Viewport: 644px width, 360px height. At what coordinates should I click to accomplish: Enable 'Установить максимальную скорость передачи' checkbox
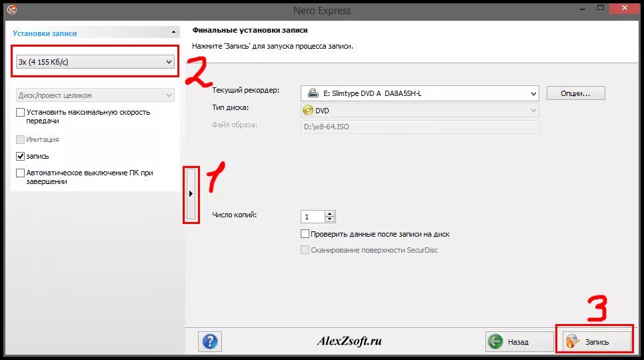pos(20,112)
